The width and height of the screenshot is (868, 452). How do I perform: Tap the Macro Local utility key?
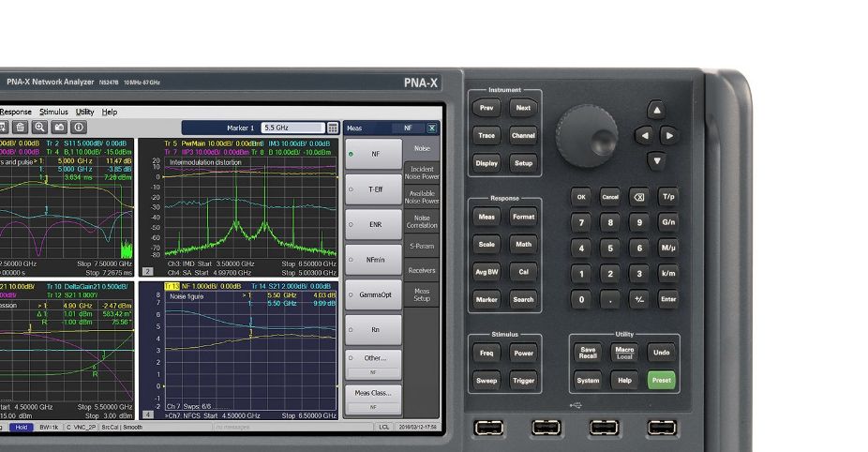(x=624, y=353)
